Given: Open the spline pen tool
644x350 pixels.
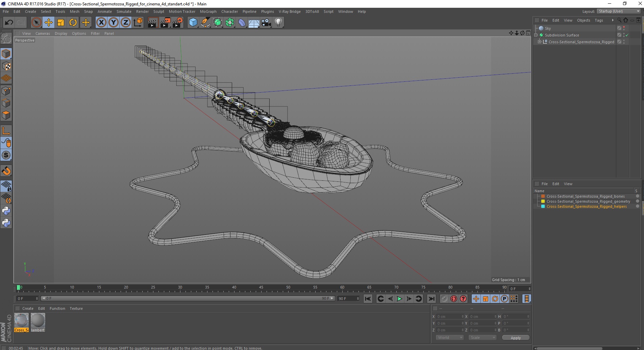Looking at the screenshot, I should (x=205, y=23).
